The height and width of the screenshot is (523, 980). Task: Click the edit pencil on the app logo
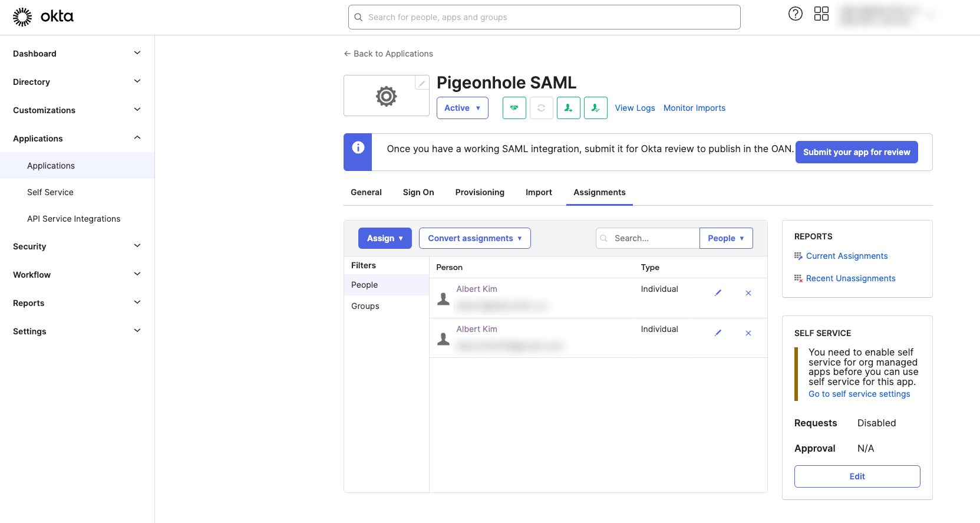click(422, 83)
